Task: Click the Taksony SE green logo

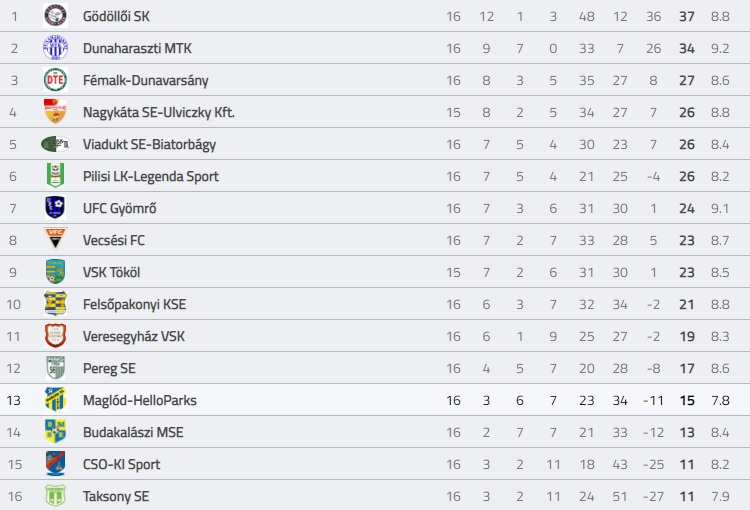Action: click(55, 496)
